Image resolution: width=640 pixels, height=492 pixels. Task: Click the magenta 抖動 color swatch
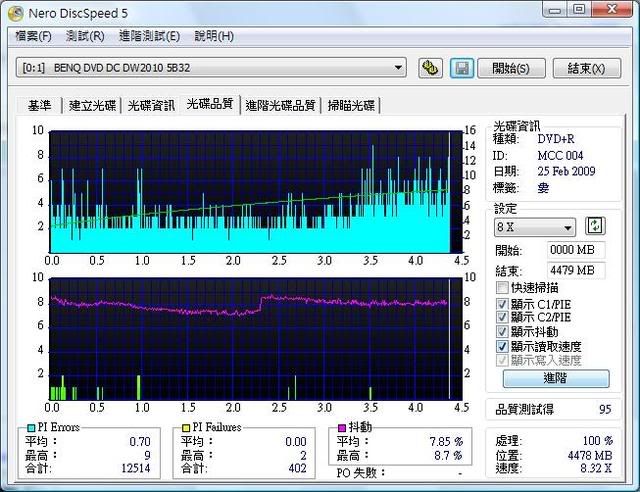click(x=342, y=427)
